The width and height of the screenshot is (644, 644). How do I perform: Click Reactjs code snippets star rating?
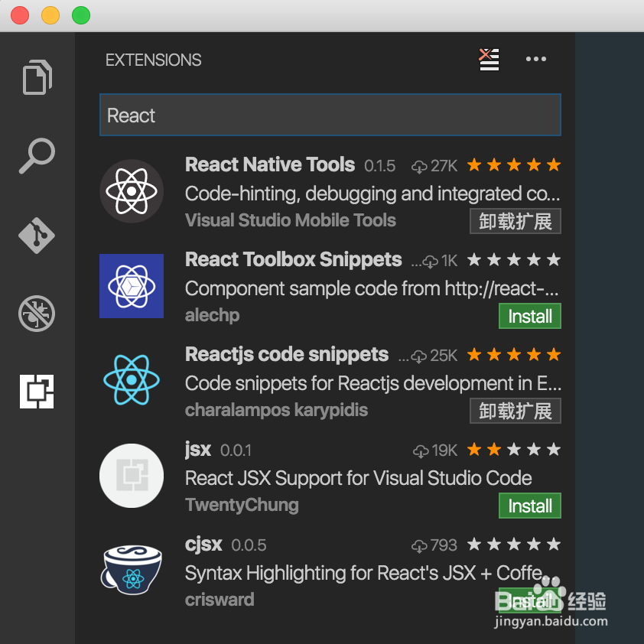pos(514,355)
